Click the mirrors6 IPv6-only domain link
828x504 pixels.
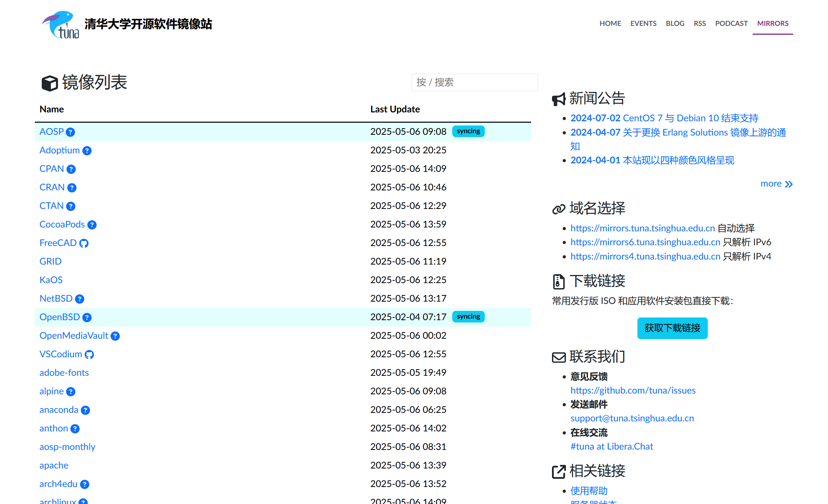pos(645,242)
